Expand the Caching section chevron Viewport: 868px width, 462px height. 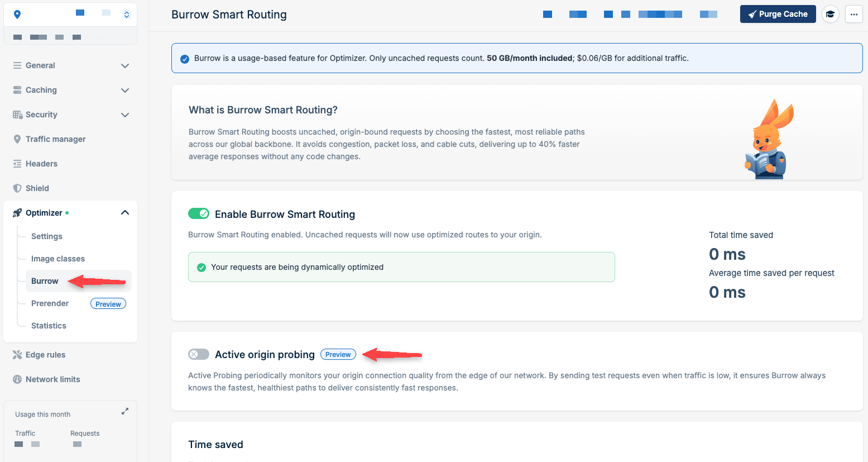tap(125, 90)
